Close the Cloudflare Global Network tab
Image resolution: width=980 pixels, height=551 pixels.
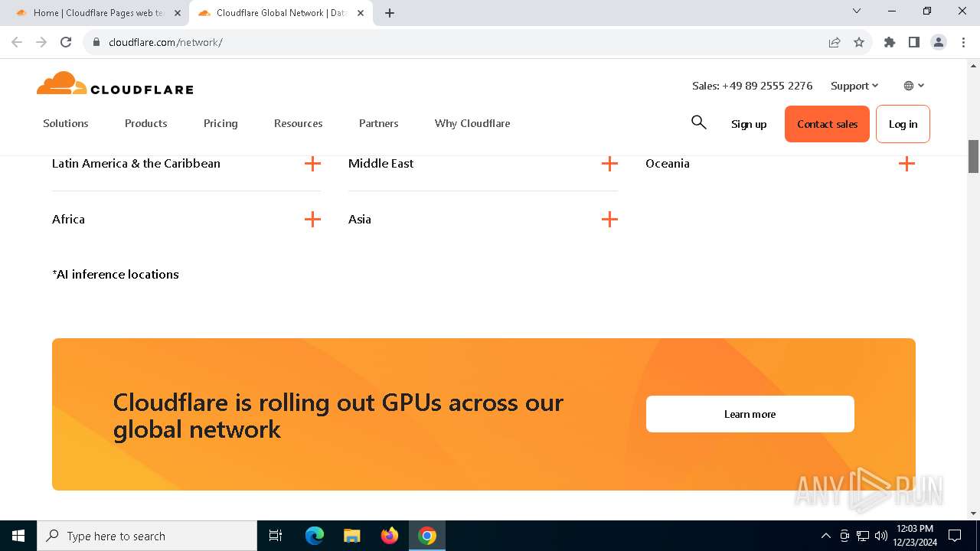[x=361, y=13]
